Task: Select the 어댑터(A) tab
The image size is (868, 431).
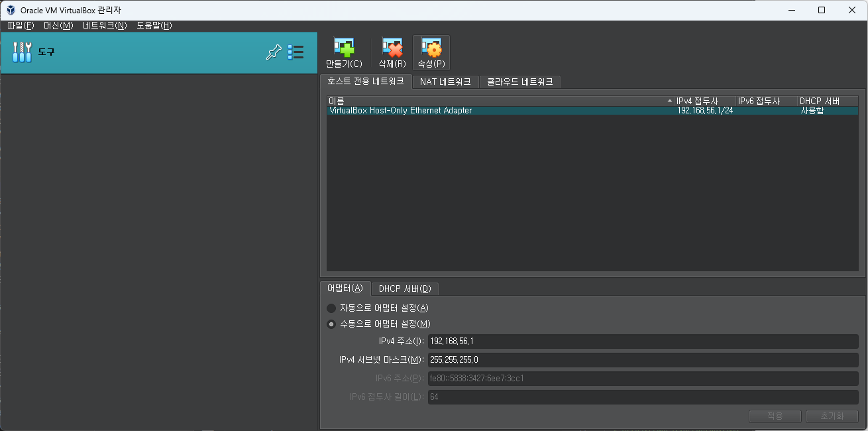Action: (x=347, y=288)
